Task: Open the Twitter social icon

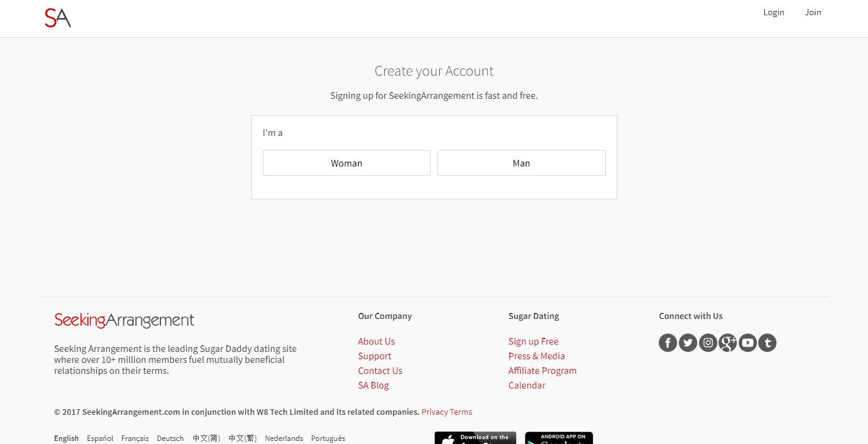Action: tap(688, 343)
